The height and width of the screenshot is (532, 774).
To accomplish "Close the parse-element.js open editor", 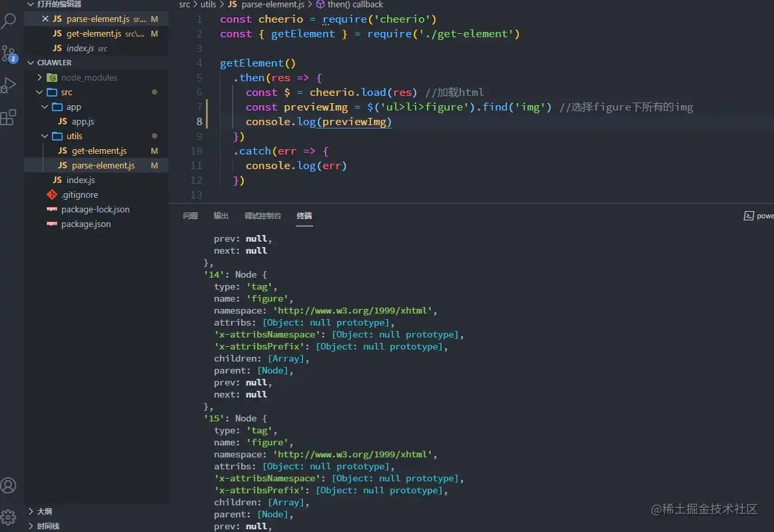I will (45, 19).
